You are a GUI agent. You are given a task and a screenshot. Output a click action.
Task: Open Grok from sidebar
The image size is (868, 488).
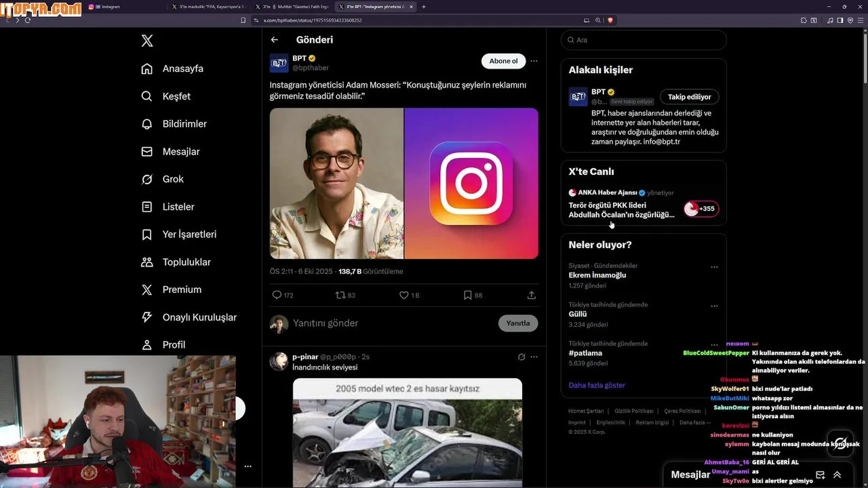tap(162, 179)
